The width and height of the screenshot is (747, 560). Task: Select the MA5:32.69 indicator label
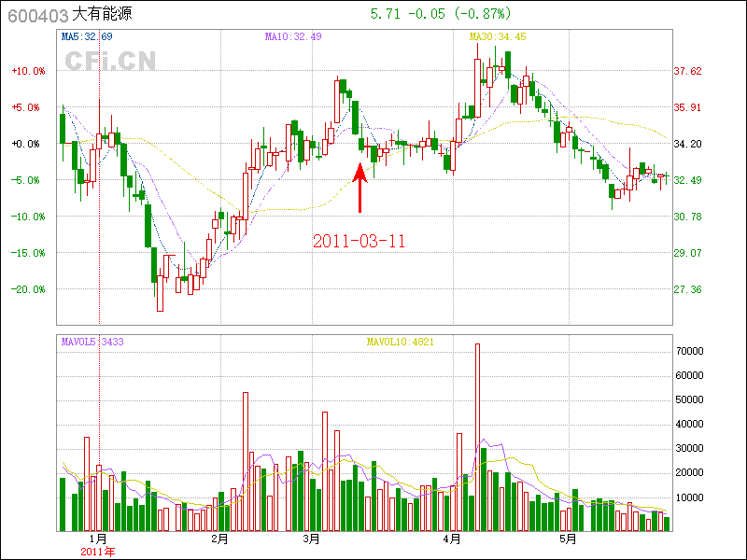87,36
